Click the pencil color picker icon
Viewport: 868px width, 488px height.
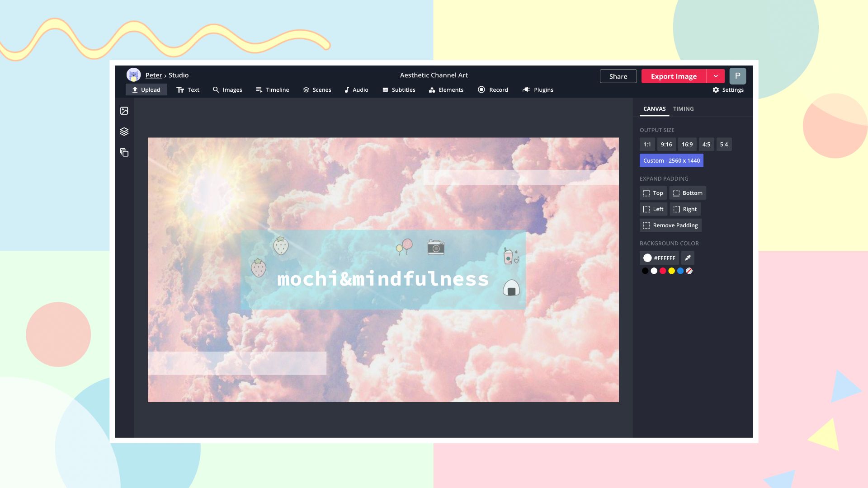click(687, 258)
